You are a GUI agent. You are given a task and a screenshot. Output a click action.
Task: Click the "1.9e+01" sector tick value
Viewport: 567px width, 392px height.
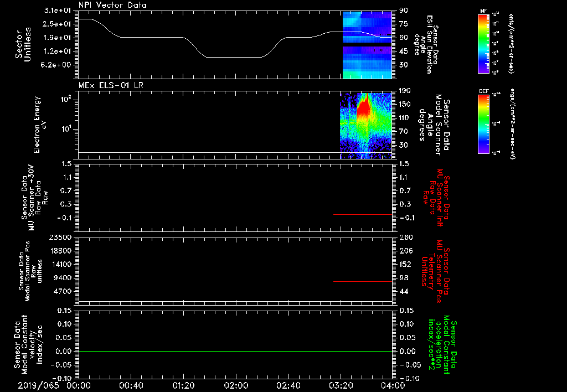(x=58, y=38)
